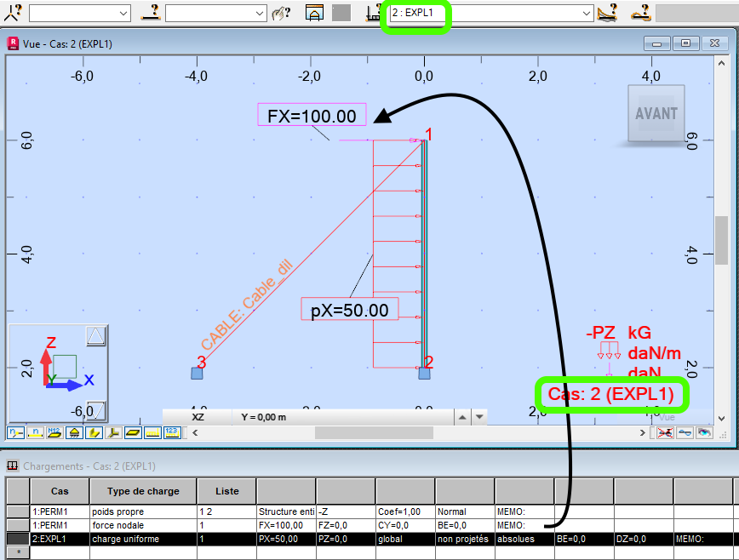Switch to the XZ plane tab below the view
739x560 pixels.
click(x=198, y=416)
